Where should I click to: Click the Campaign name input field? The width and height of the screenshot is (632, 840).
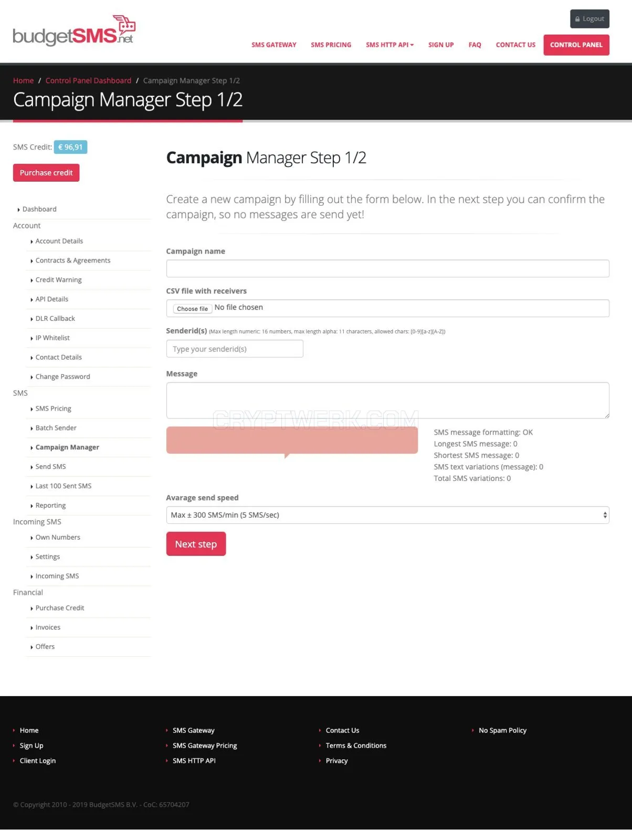[387, 268]
